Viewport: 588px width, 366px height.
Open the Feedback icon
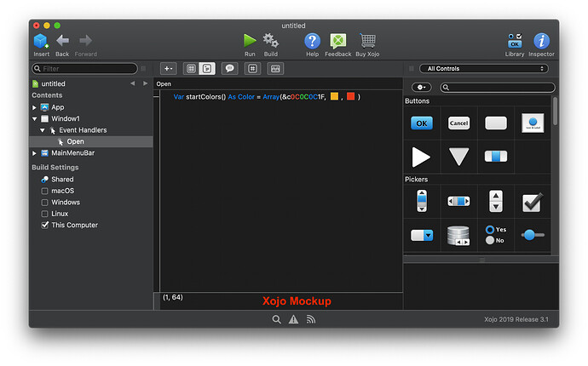(x=337, y=41)
